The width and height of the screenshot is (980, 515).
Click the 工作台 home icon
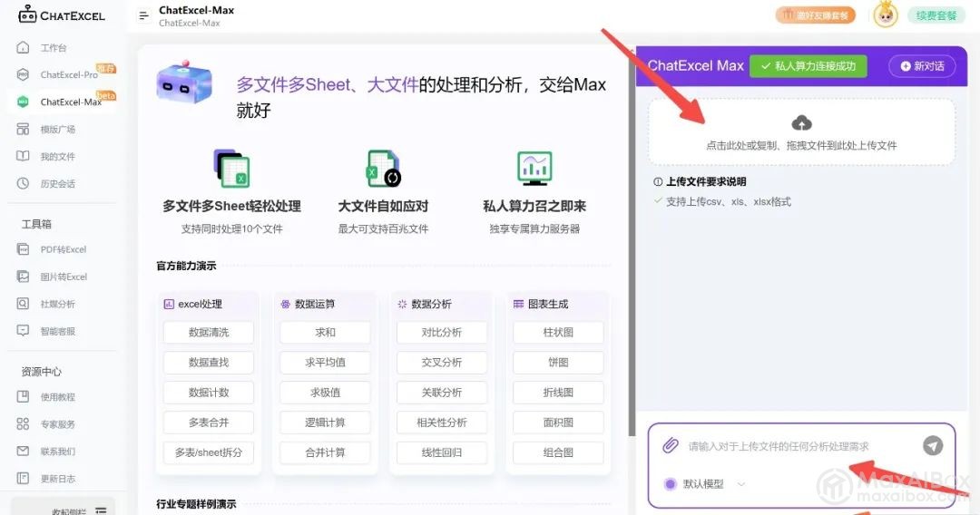[x=23, y=47]
